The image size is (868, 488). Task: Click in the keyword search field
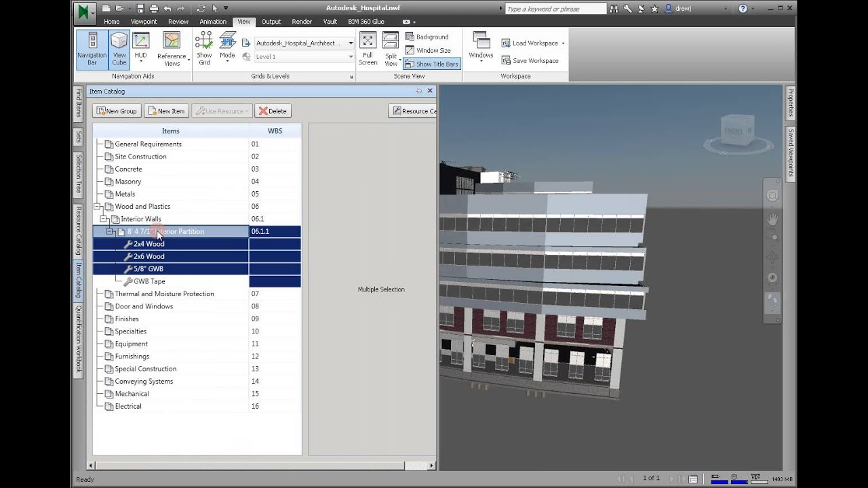pos(555,9)
